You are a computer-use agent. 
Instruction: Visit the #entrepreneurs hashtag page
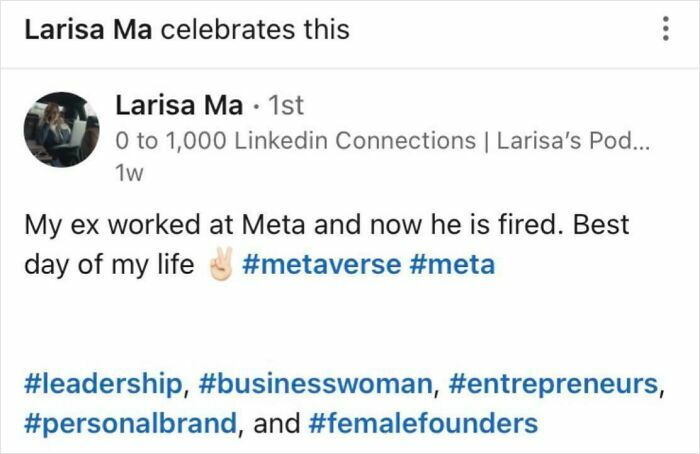coord(552,381)
